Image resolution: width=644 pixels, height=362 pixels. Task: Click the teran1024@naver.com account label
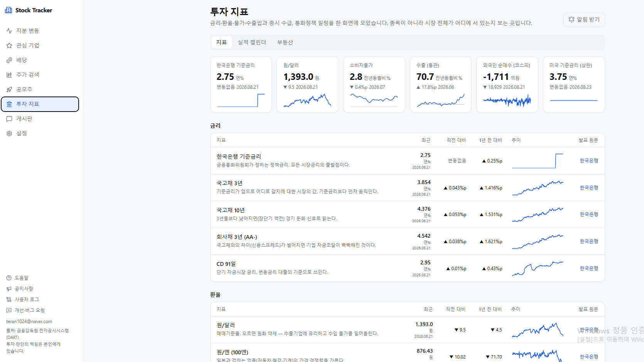tap(29, 321)
